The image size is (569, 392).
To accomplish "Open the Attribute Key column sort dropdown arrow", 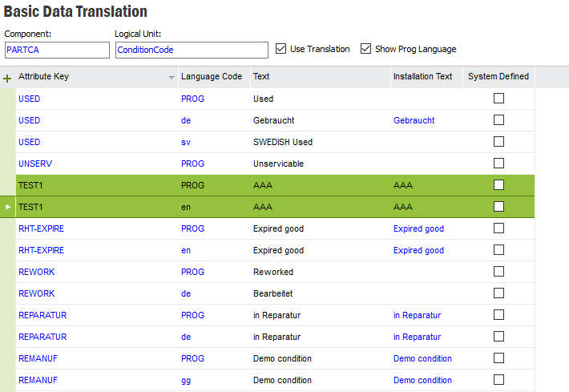I will click(172, 77).
